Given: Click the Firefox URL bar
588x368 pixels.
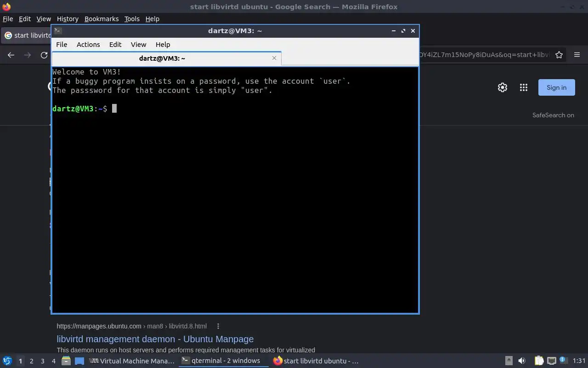Looking at the screenshot, I should 484,55.
